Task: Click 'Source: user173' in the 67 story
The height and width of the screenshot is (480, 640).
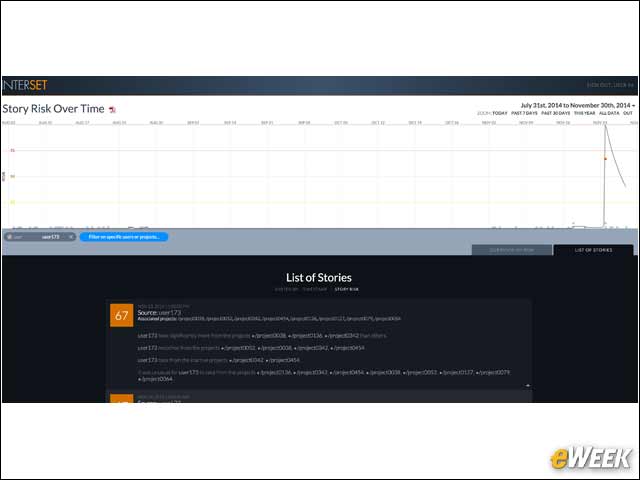Action: [x=159, y=313]
